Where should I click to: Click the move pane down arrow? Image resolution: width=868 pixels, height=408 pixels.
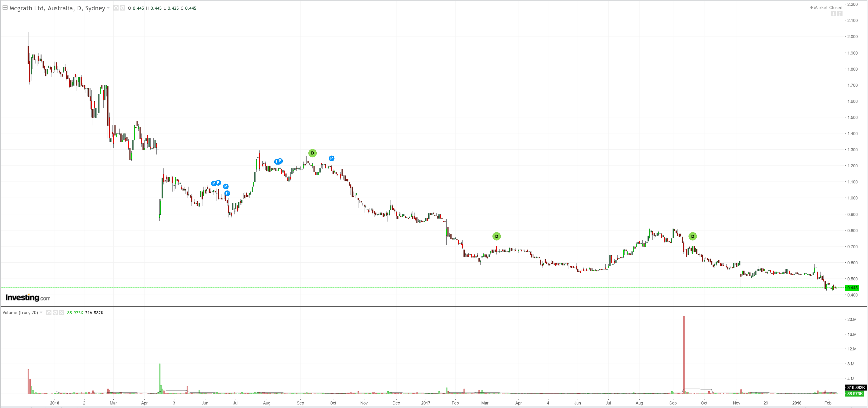833,14
